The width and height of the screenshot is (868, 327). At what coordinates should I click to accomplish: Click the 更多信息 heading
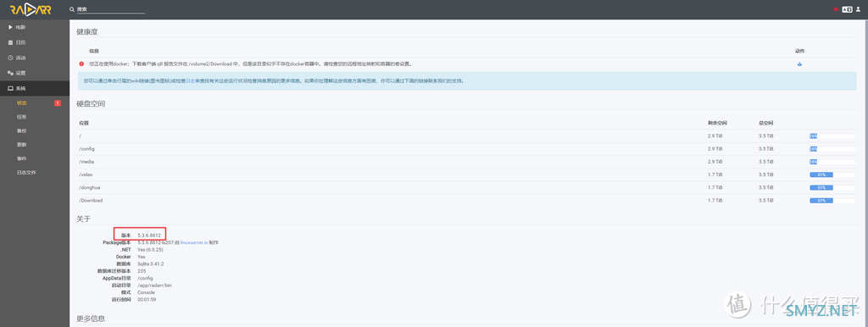91,319
